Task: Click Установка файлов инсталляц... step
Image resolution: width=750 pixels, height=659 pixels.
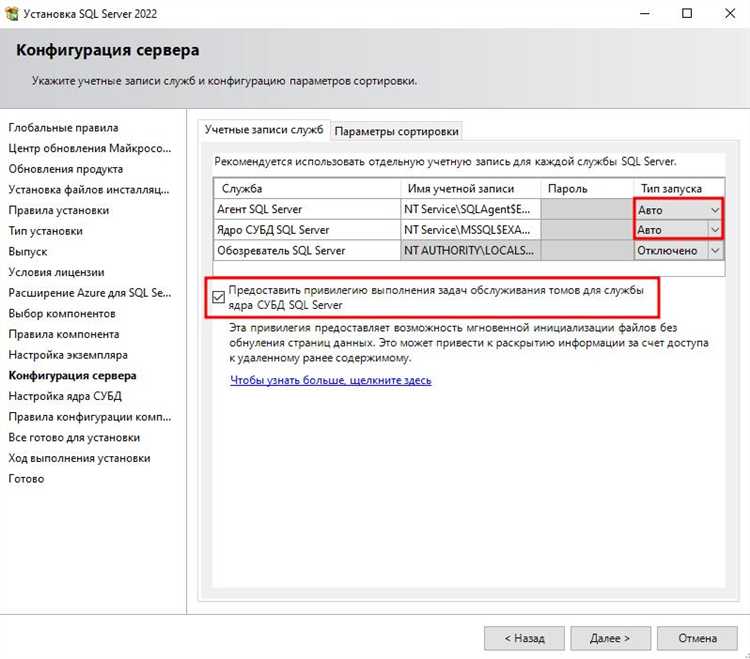Action: click(89, 189)
